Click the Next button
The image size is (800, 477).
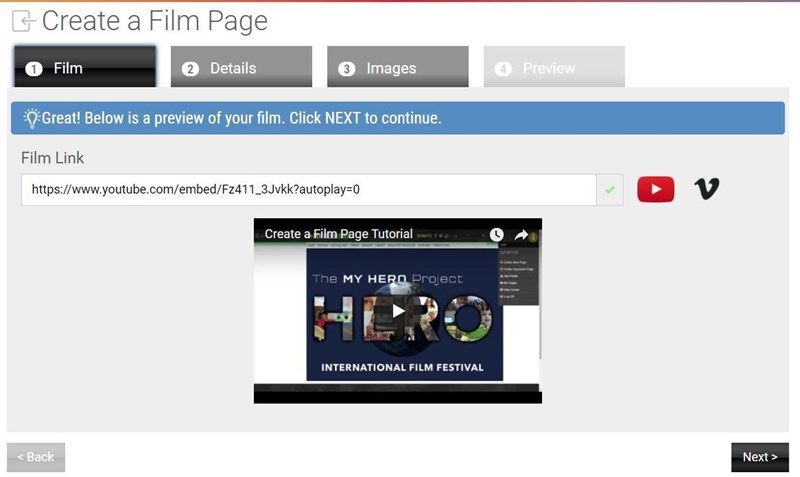click(760, 457)
